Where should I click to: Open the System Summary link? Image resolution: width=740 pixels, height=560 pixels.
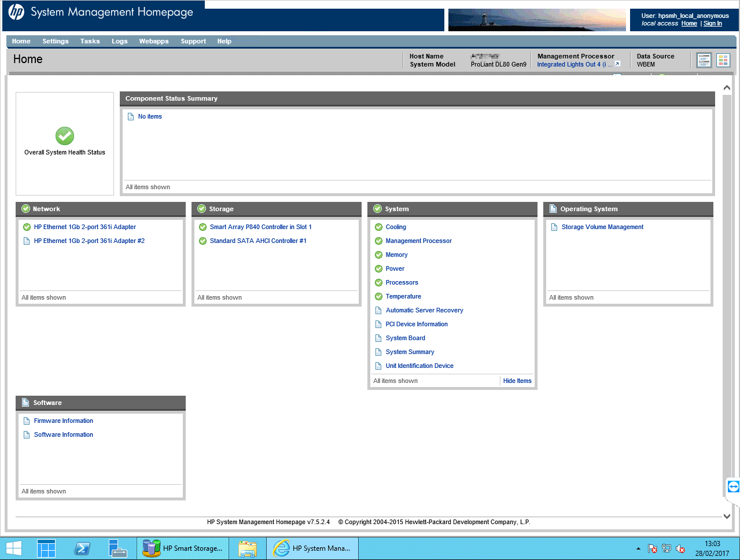tap(410, 352)
